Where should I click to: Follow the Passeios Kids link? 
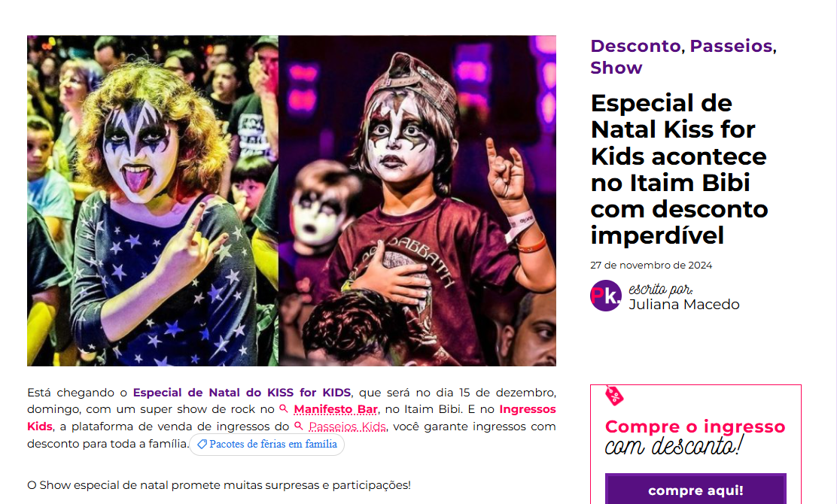click(x=347, y=426)
